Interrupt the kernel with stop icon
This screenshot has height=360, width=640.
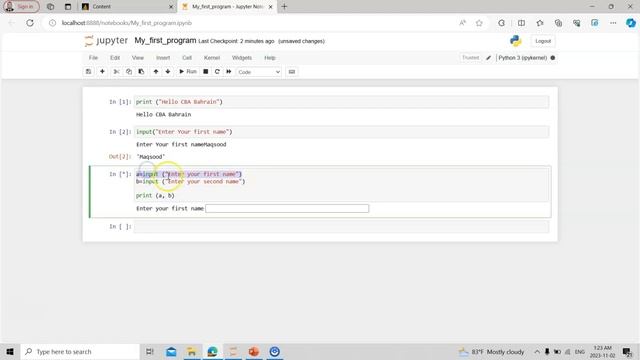point(206,72)
